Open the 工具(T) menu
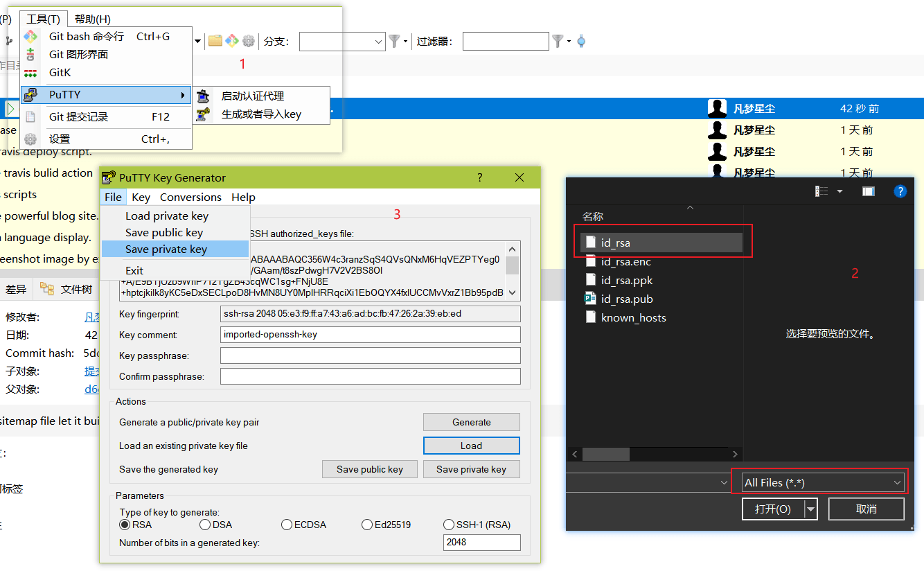 click(x=43, y=19)
